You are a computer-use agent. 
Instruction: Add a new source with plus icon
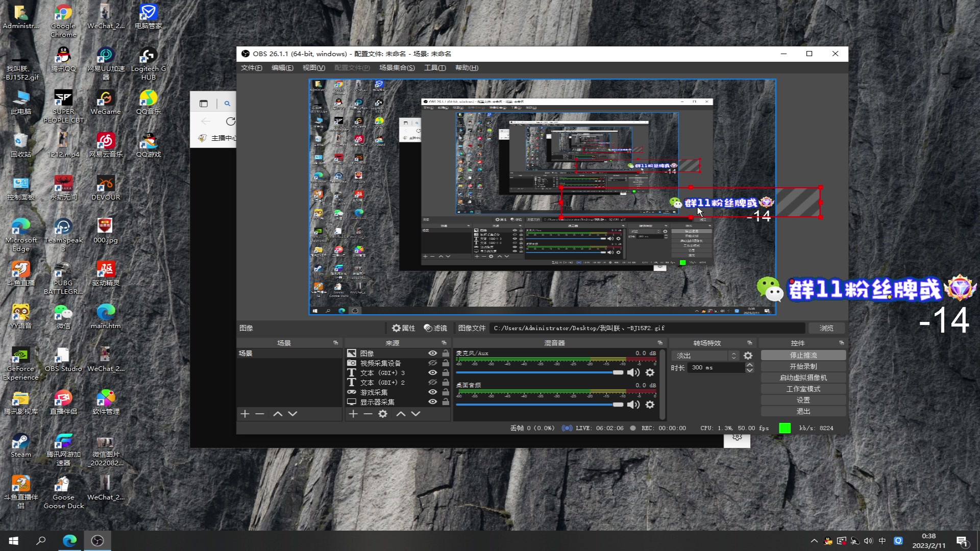(353, 414)
